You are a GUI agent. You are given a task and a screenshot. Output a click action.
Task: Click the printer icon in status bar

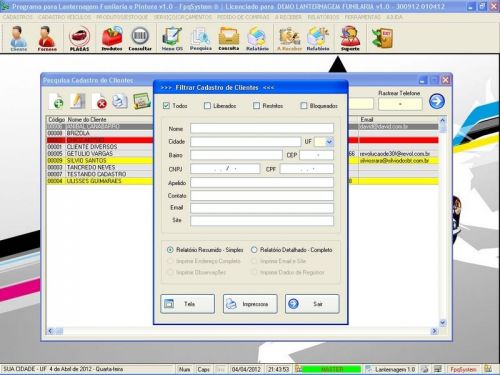[x=424, y=369]
